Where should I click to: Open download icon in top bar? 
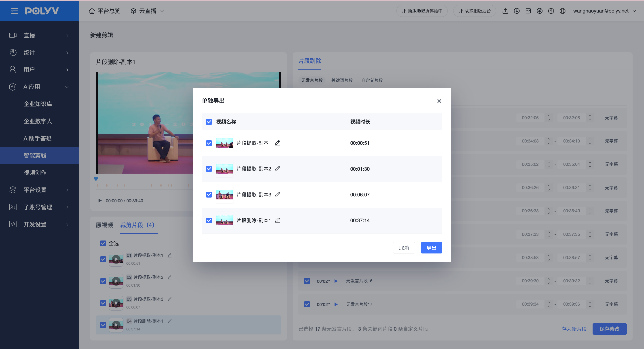pos(517,11)
